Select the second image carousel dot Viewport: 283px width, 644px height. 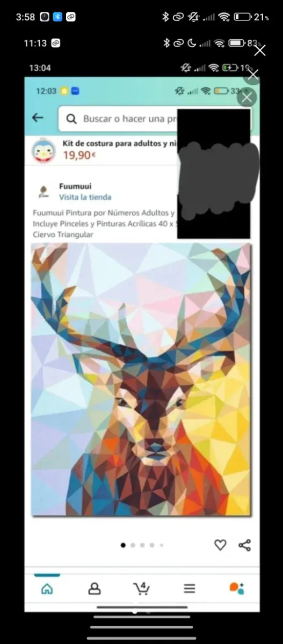(133, 545)
